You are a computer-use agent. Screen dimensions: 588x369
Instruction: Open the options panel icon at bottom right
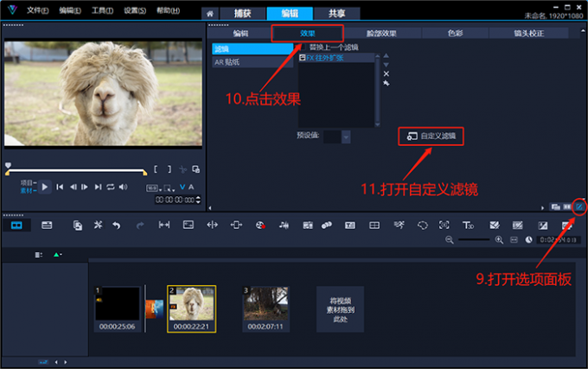[x=579, y=207]
